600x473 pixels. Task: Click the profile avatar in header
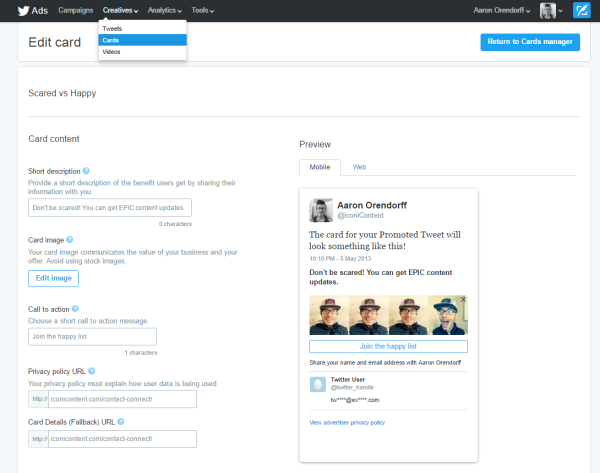[548, 11]
